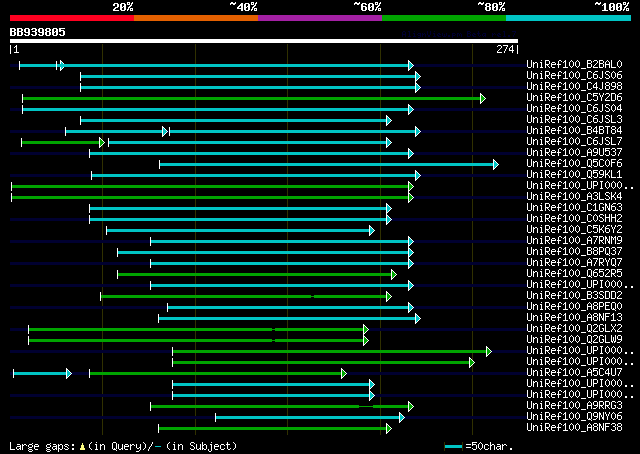Click the arrowhead ending the Q2GLX2 alignment
This screenshot has height=454, width=640.
[366, 330]
